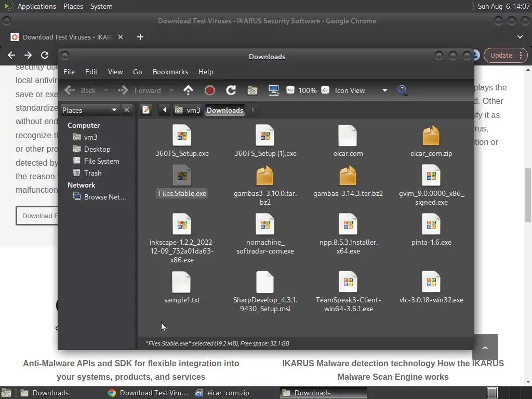Image resolution: width=532 pixels, height=399 pixels.
Task: Select sample1.txt file
Action: (182, 287)
